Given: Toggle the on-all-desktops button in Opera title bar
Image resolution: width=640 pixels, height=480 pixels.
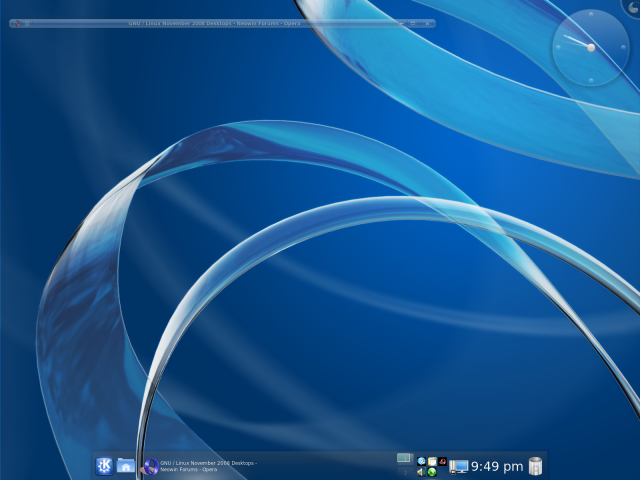Looking at the screenshot, I should [x=27, y=23].
